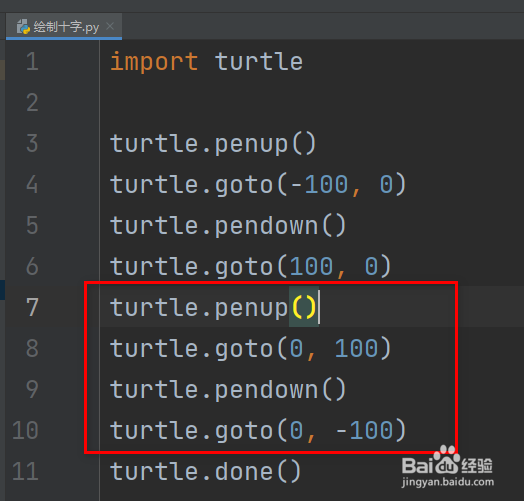
Task: Click line number 8 in gutter
Action: tap(32, 348)
